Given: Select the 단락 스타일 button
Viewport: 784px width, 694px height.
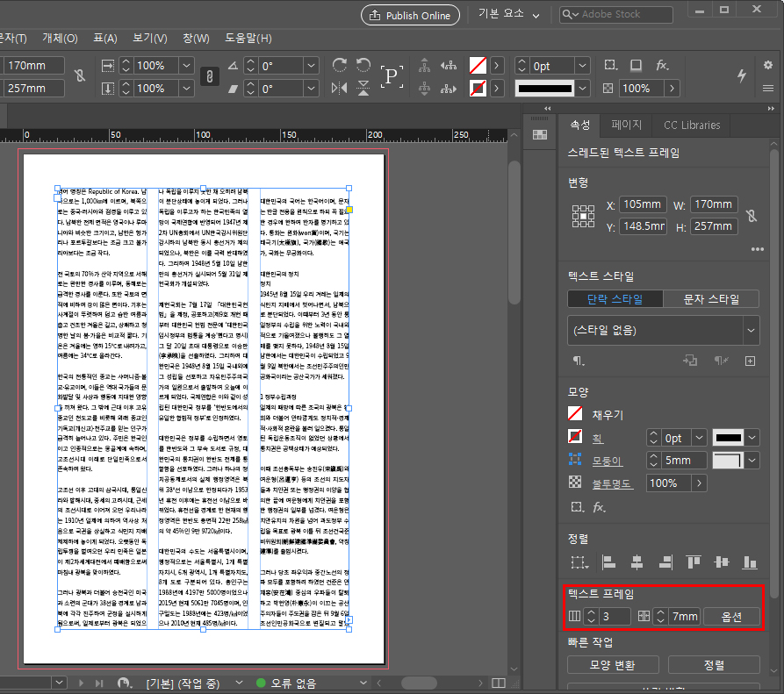Looking at the screenshot, I should [615, 299].
